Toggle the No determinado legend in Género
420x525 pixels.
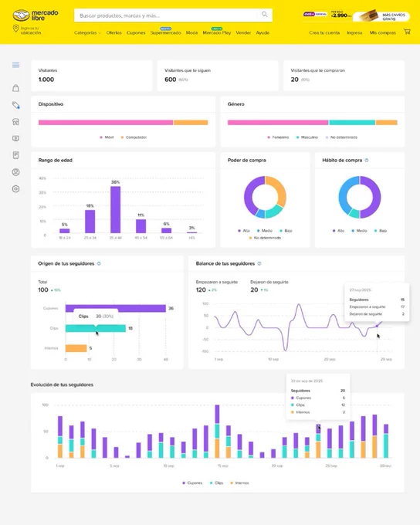(341, 137)
